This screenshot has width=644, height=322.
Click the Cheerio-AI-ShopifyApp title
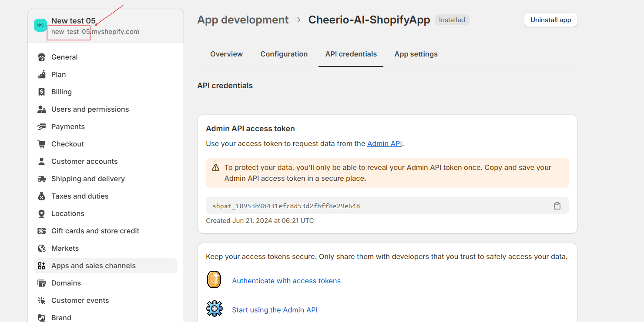pos(369,20)
